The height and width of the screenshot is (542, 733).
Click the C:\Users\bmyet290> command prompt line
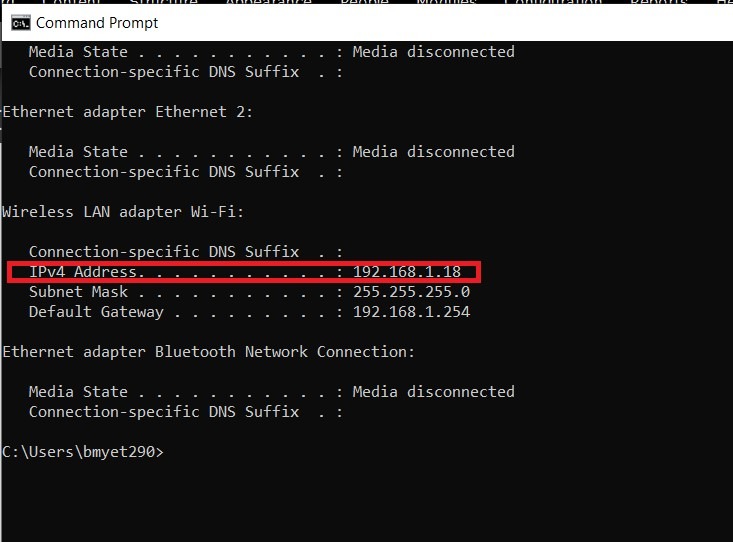(82, 452)
